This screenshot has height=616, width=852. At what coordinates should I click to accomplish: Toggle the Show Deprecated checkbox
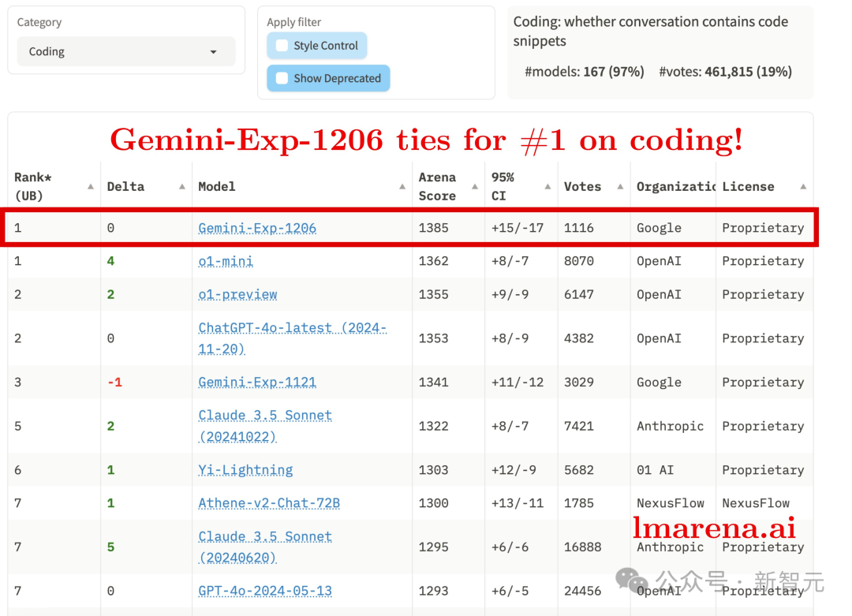(x=282, y=78)
